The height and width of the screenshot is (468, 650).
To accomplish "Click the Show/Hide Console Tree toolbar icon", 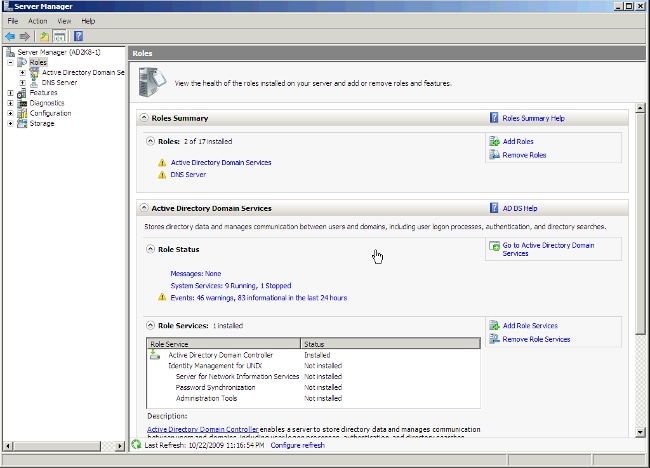I will coord(59,36).
